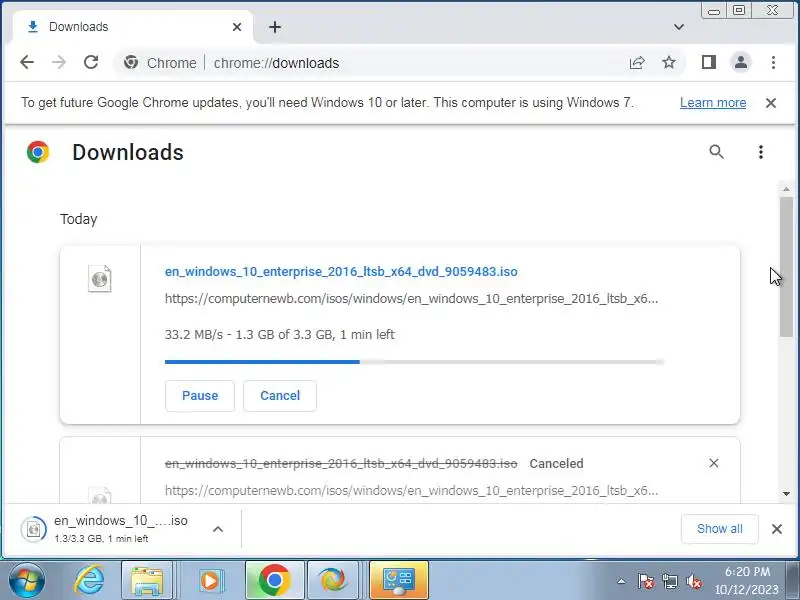Show all downloads from the shelf
Viewport: 800px width, 600px height.
coord(719,529)
